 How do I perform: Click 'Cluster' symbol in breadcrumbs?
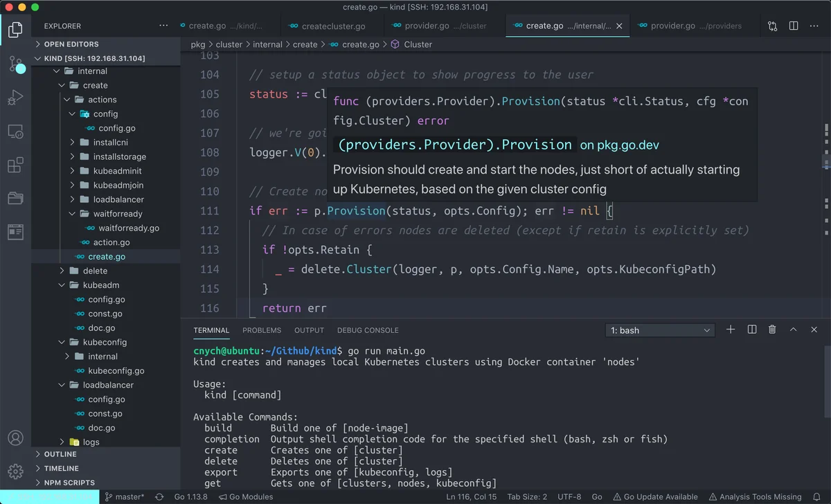[x=418, y=44]
